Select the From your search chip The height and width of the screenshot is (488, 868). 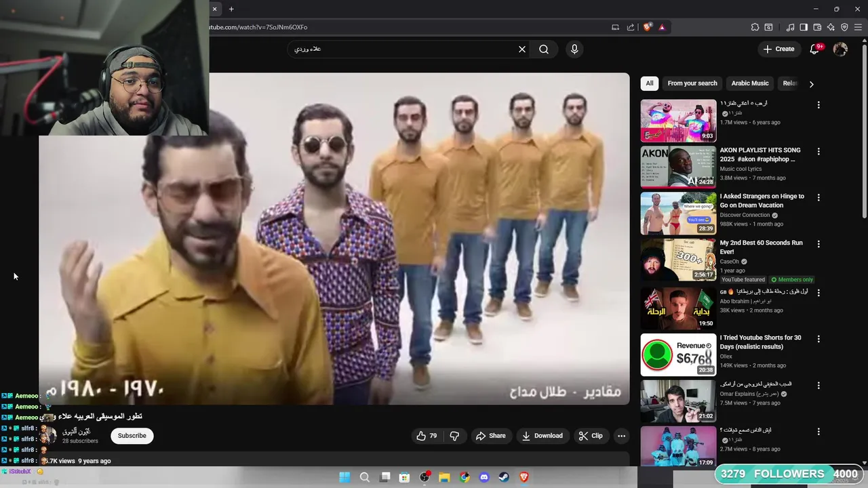pyautogui.click(x=692, y=83)
